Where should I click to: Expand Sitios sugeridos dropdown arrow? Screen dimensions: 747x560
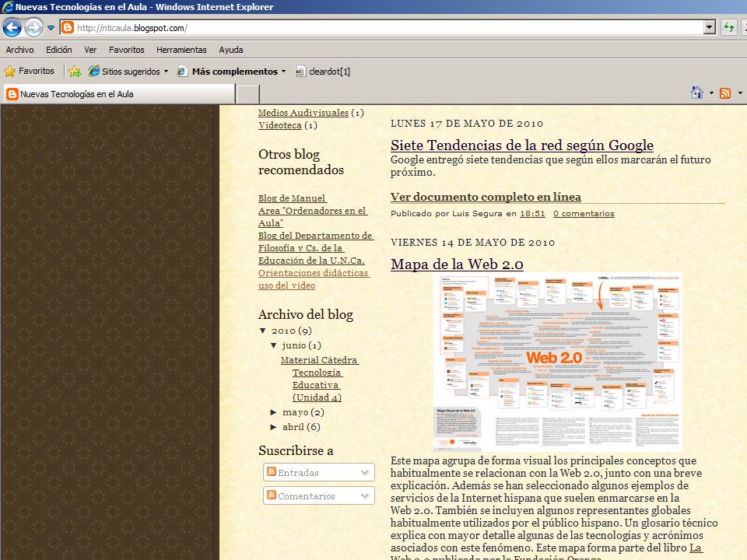(x=166, y=72)
